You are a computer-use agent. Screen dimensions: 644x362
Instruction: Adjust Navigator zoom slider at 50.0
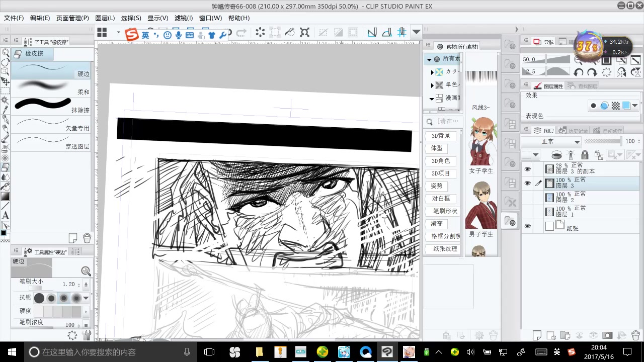point(546,59)
